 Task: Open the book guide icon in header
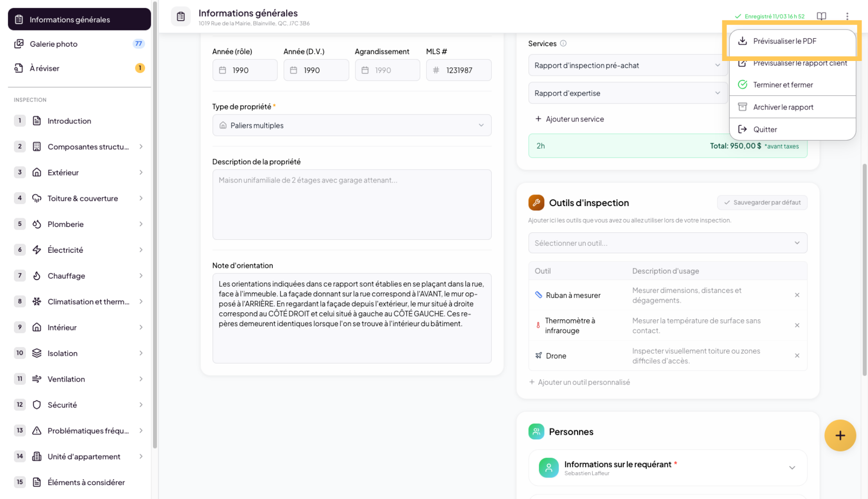tap(821, 16)
